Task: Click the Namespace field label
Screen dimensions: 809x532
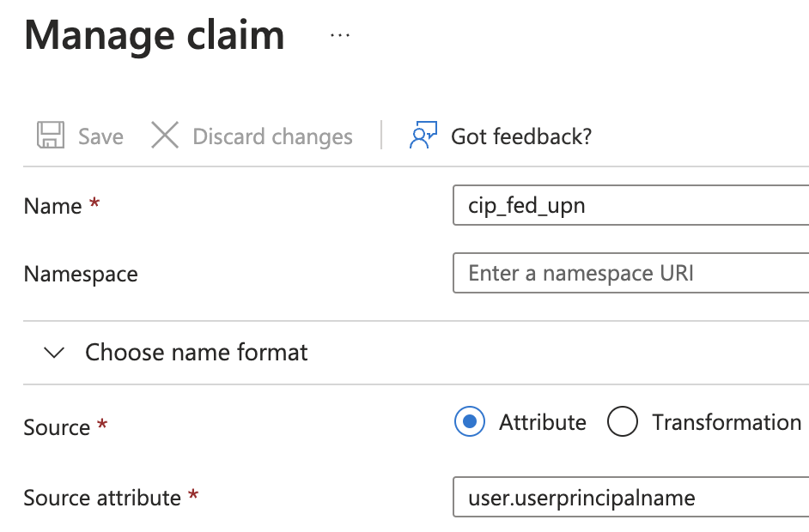Action: click(x=81, y=275)
